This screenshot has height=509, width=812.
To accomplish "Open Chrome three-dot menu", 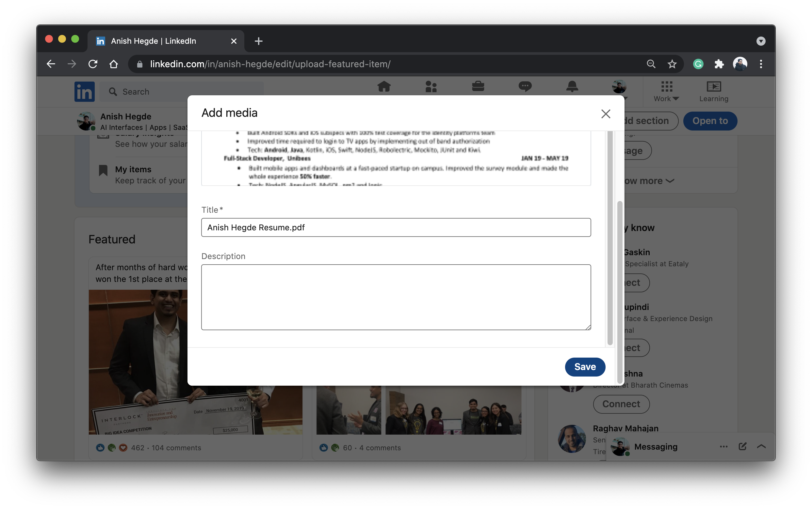I will coord(761,64).
